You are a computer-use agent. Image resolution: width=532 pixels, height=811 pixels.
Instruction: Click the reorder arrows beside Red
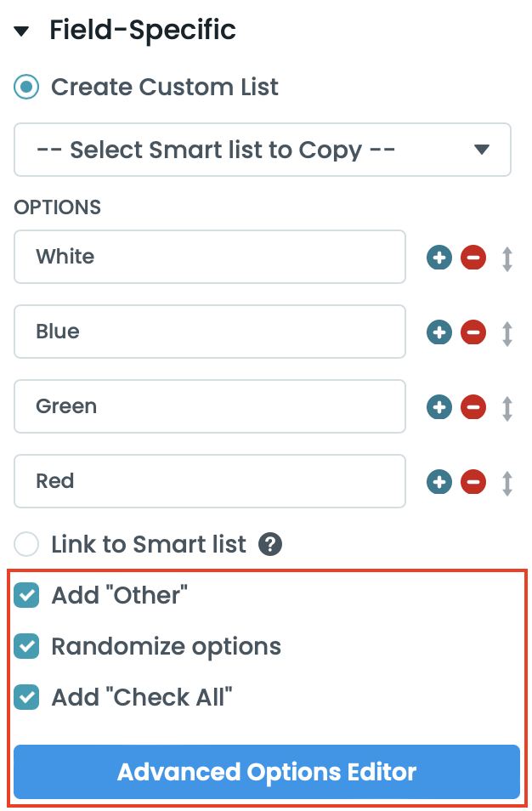(x=507, y=481)
